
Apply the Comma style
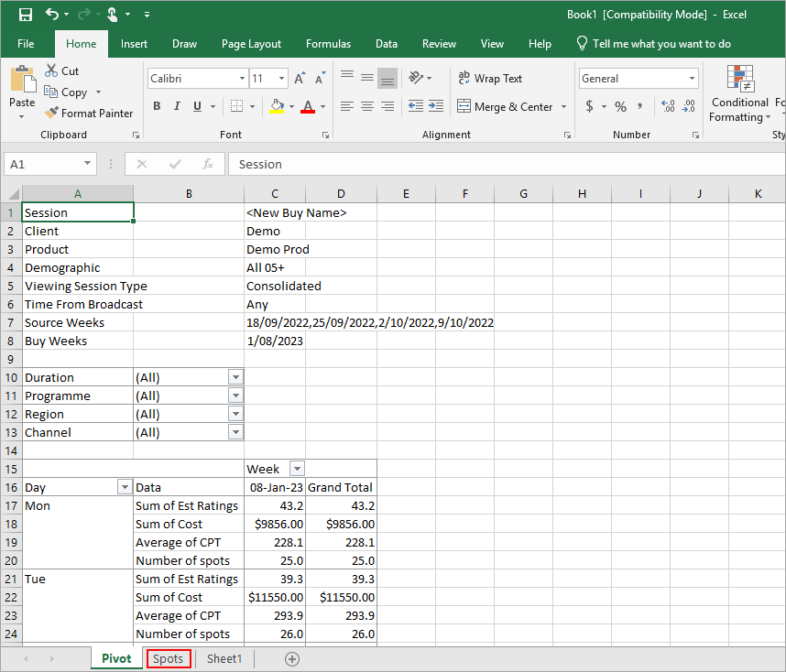coord(640,106)
